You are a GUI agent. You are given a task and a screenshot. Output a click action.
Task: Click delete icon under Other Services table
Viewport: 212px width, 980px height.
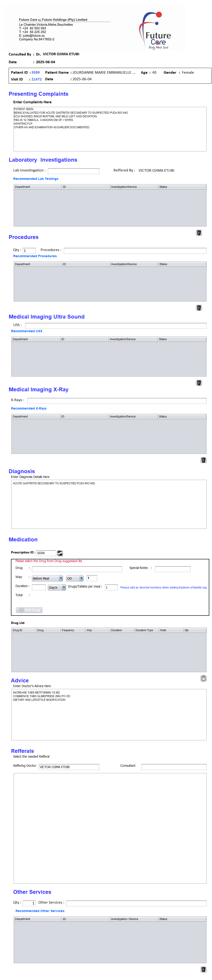pos(203,969)
